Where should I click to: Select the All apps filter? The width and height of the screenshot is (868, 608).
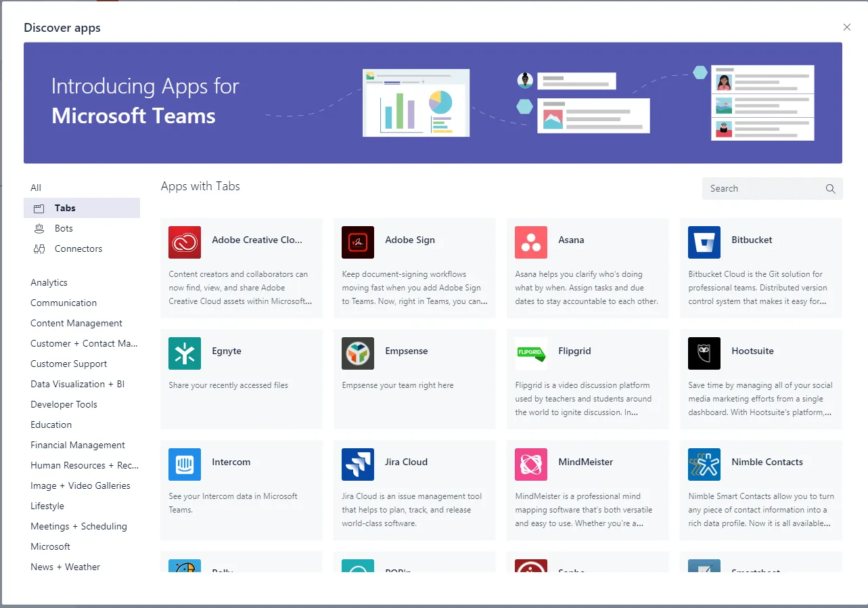(x=36, y=188)
